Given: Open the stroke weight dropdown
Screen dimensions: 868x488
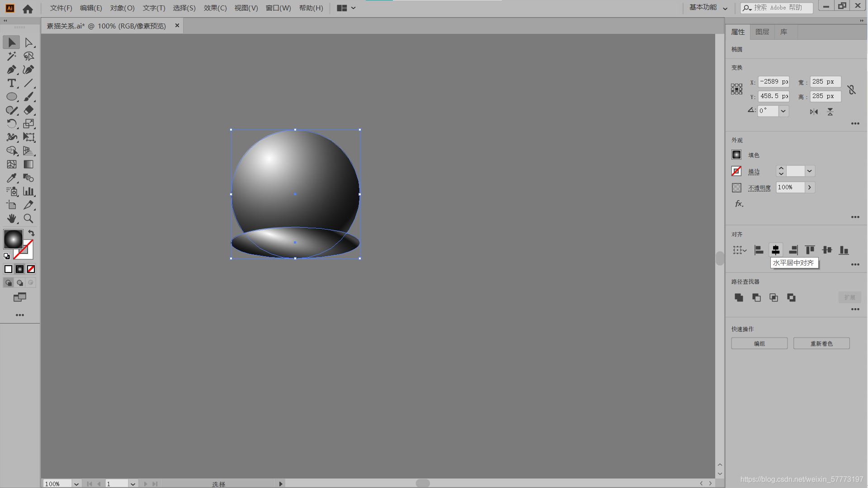Looking at the screenshot, I should [810, 171].
